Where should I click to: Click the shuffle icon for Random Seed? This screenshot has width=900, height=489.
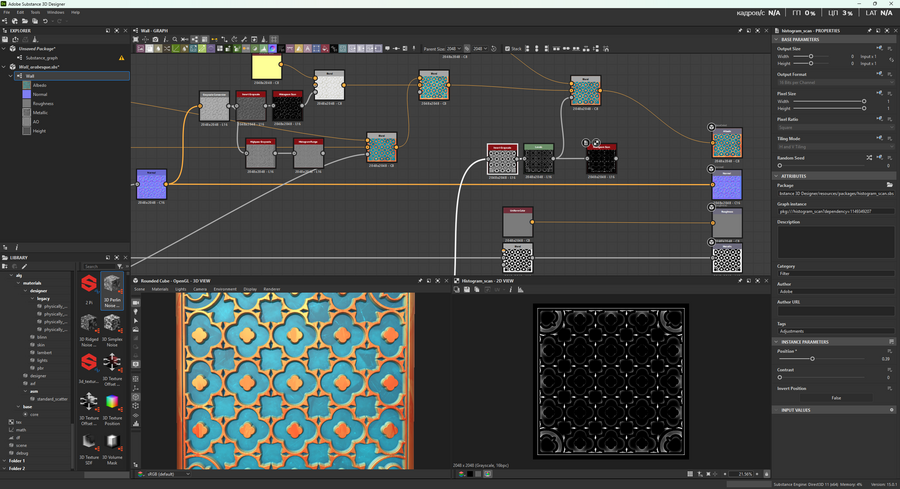[868, 157]
